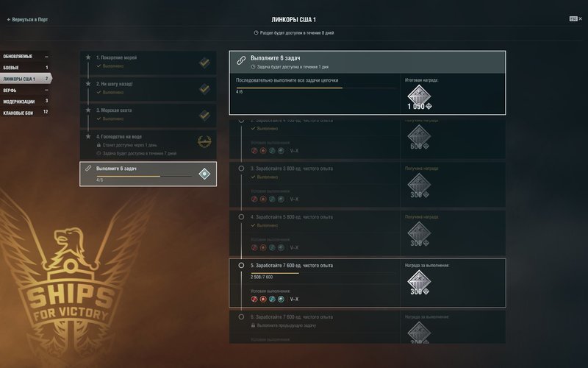The image size is (588, 368).
Task: Select mission 4 Господство на воде
Action: point(148,145)
